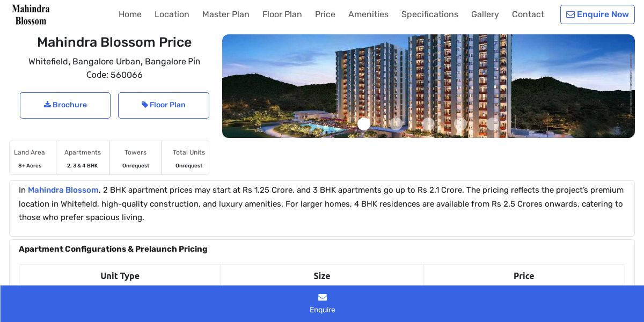
Task: Open the Gallery nav link
Action: click(485, 14)
